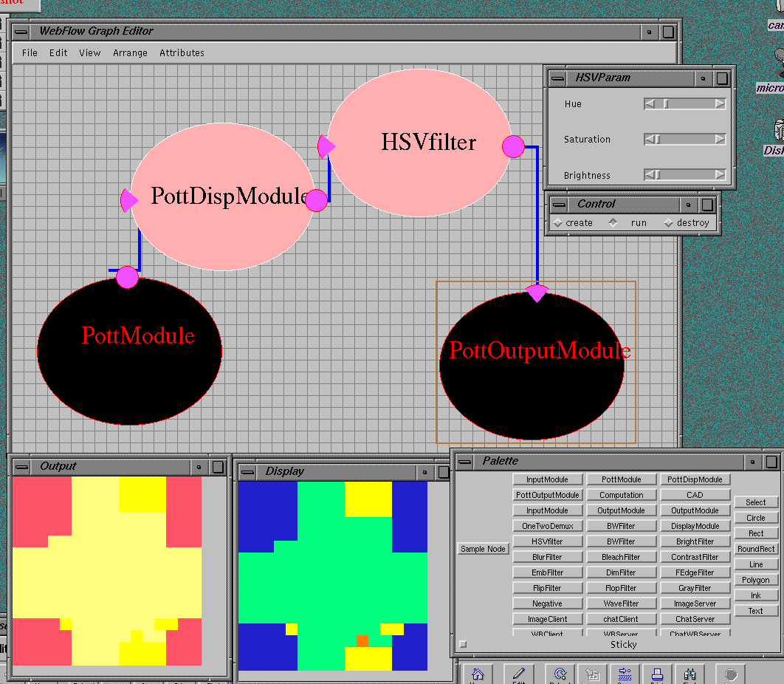784x684 pixels.
Task: Click the BlurFilter palette button
Action: 548,557
